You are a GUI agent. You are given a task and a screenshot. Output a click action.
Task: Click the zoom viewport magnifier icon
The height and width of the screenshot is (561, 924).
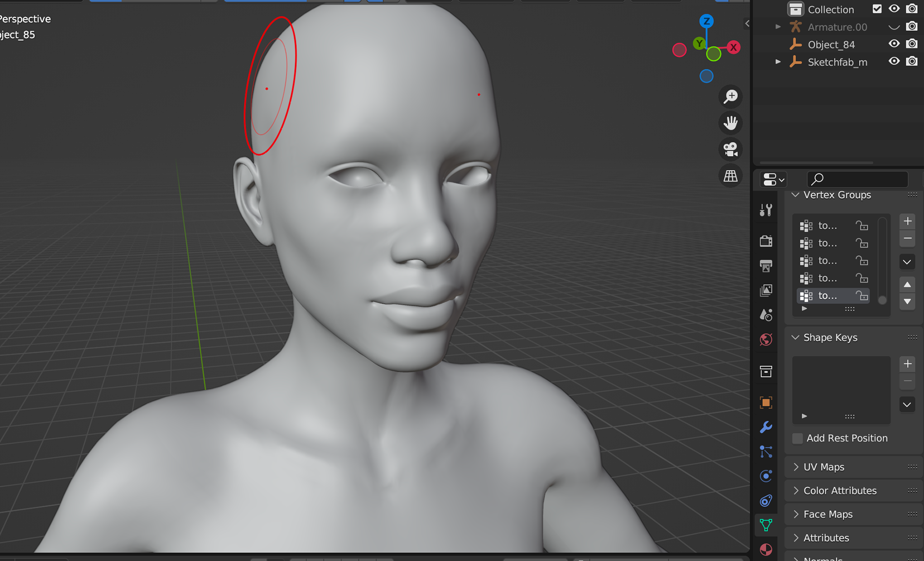click(x=731, y=97)
